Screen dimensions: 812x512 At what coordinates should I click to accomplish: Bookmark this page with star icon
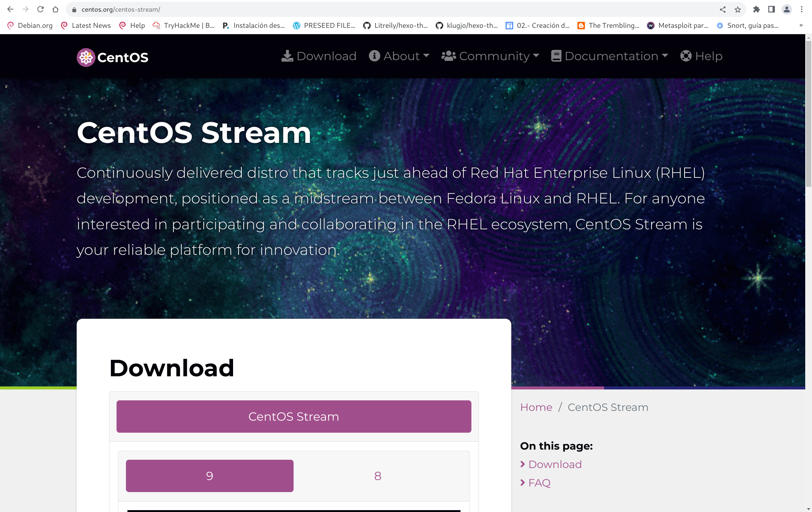point(738,9)
